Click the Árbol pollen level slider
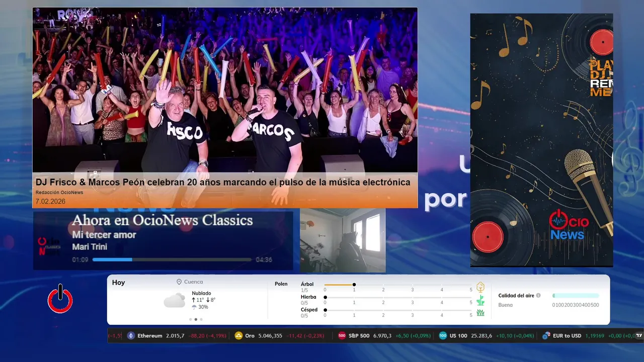This screenshot has height=362, width=644. tap(398, 285)
